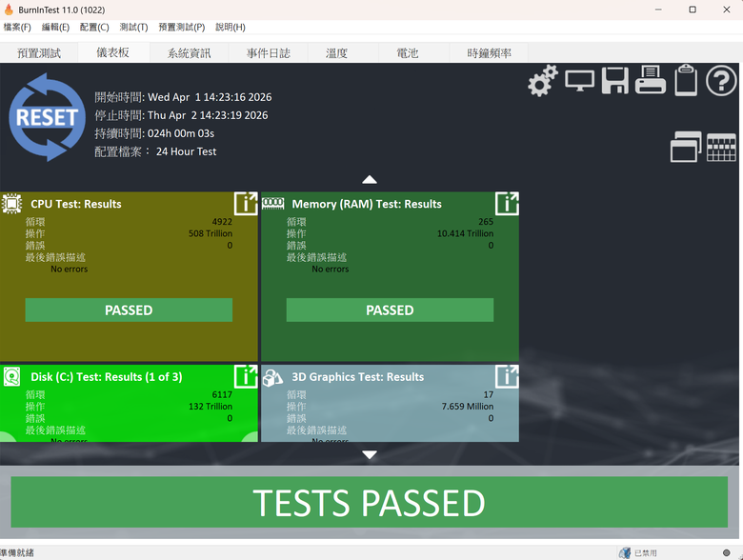The height and width of the screenshot is (560, 743).
Task: Open test preferences with the gears icon
Action: (543, 81)
